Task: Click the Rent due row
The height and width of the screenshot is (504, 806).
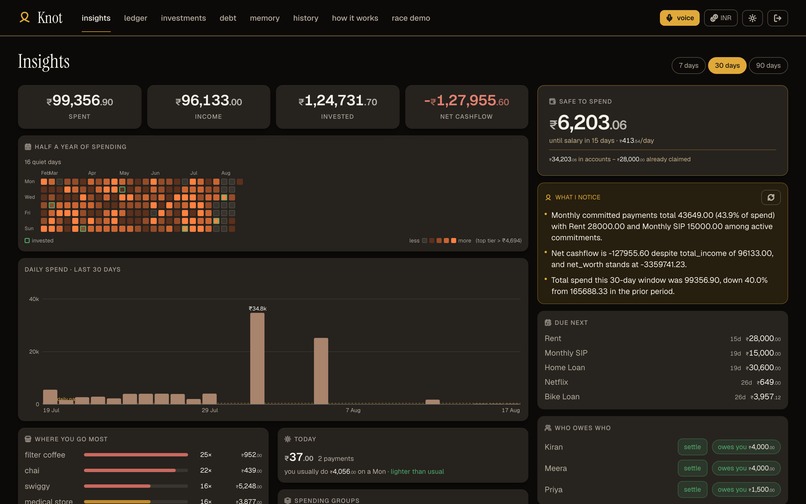Action: point(663,338)
